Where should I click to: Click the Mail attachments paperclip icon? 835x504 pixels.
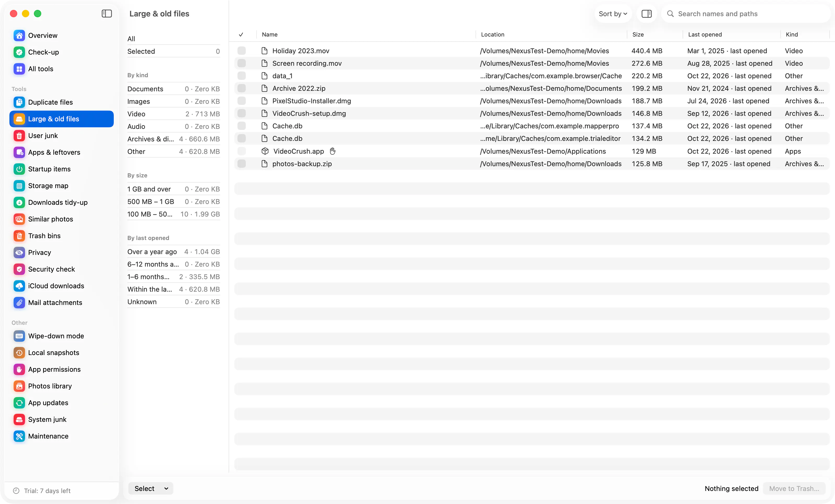point(19,302)
